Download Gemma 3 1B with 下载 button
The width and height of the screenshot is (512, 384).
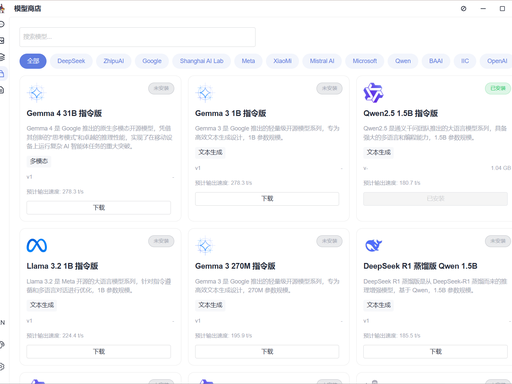(x=267, y=199)
